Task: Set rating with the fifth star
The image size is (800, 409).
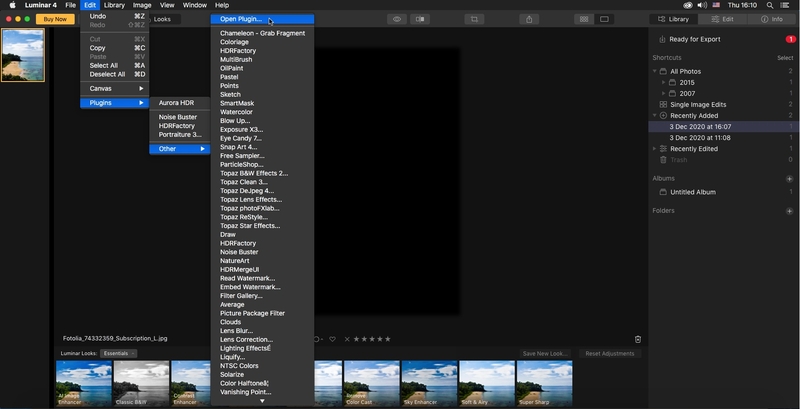Action: [x=387, y=339]
